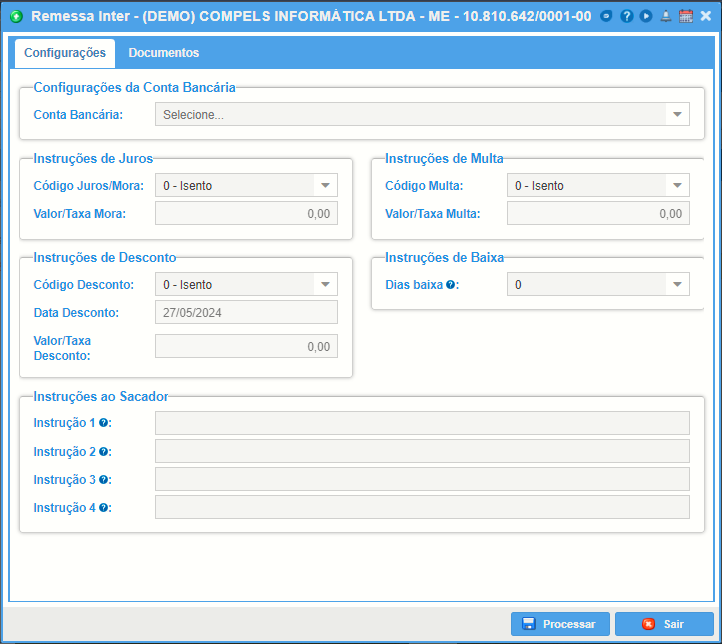Click the 'Conta Bancária:' label
The image size is (722, 644).
(x=78, y=115)
